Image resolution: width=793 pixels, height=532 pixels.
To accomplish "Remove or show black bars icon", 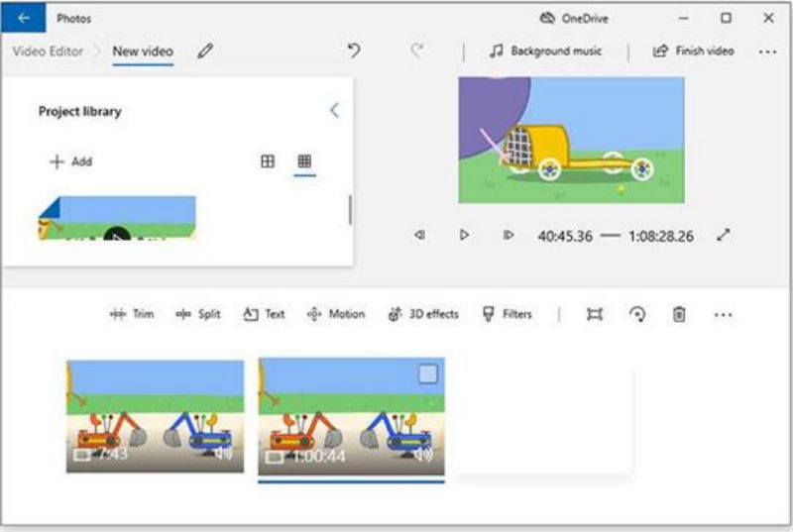I will point(595,314).
